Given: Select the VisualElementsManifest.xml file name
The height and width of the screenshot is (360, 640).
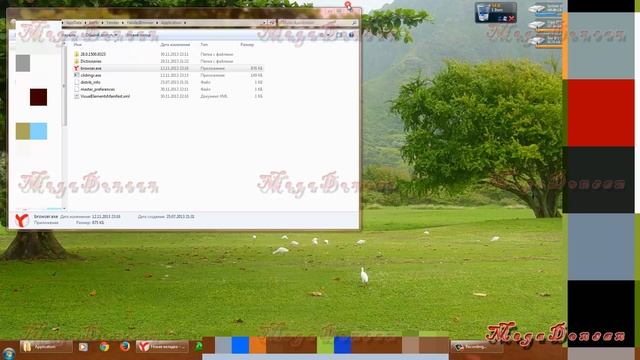Looking at the screenshot, I should (x=105, y=96).
